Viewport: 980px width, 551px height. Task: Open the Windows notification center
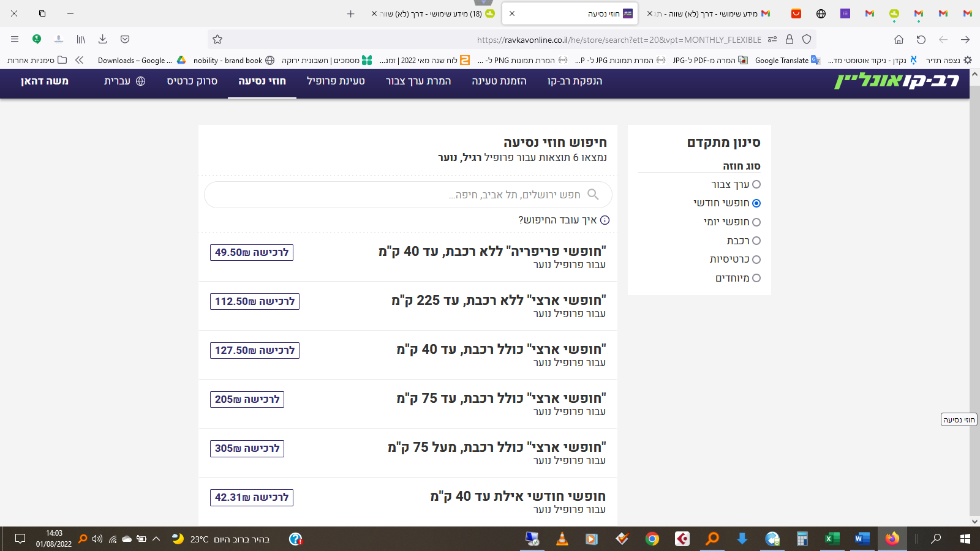pyautogui.click(x=20, y=539)
